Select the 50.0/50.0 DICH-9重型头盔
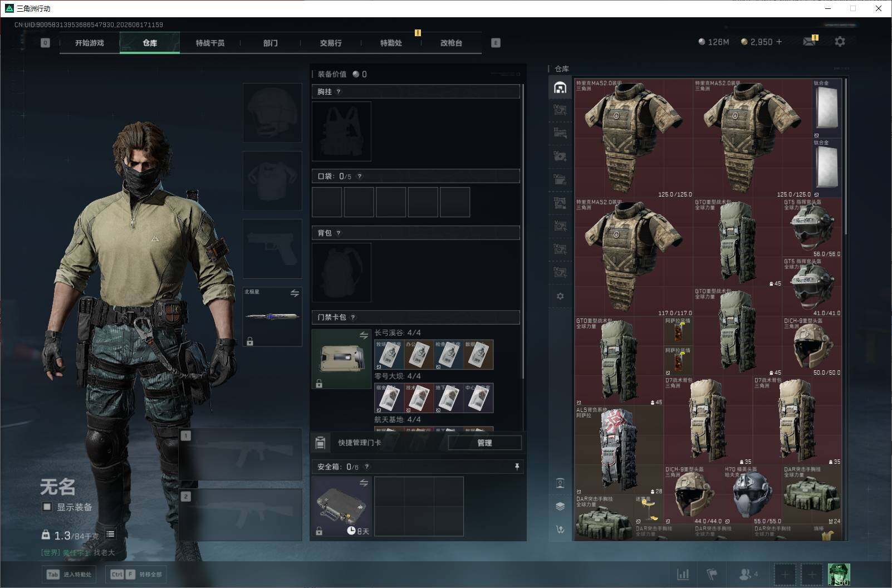This screenshot has height=588, width=892. pos(812,346)
